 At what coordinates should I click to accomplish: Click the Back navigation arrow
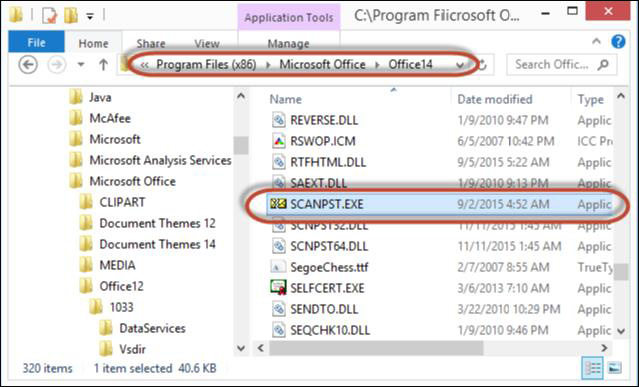28,64
